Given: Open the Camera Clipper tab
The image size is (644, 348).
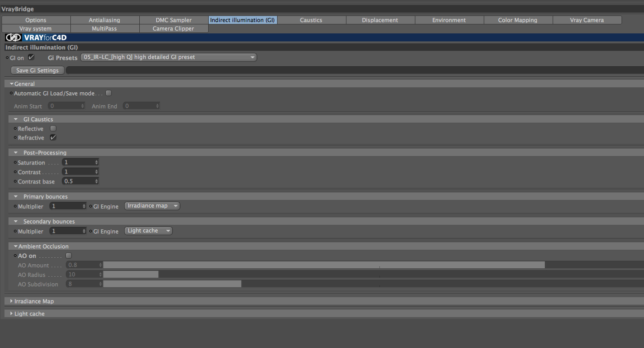Looking at the screenshot, I should click(174, 28).
